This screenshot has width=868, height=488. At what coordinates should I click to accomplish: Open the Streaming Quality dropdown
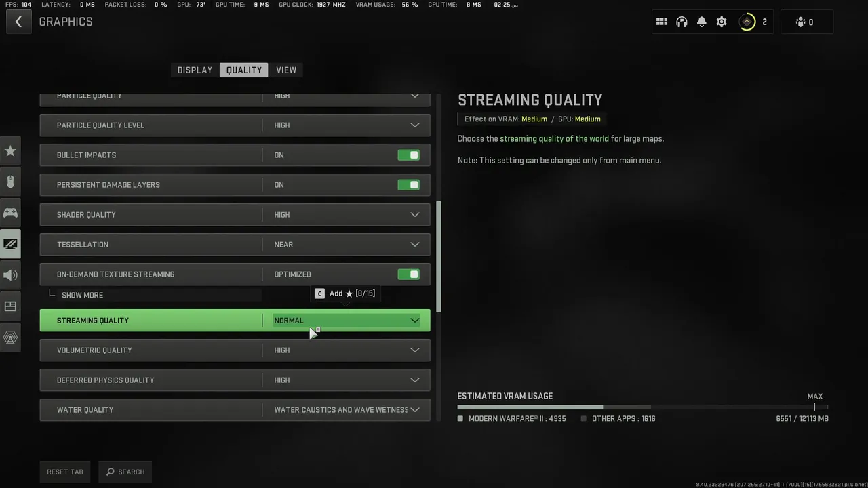pyautogui.click(x=235, y=321)
